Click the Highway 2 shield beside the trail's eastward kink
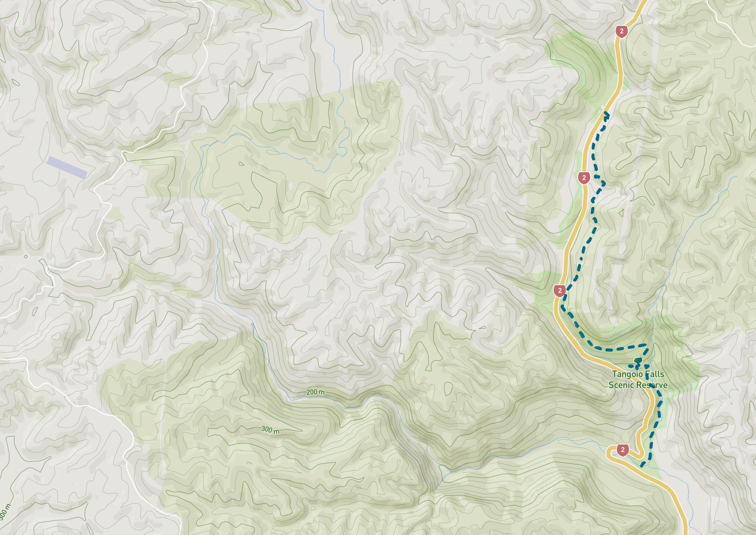This screenshot has width=756, height=535. point(584,177)
